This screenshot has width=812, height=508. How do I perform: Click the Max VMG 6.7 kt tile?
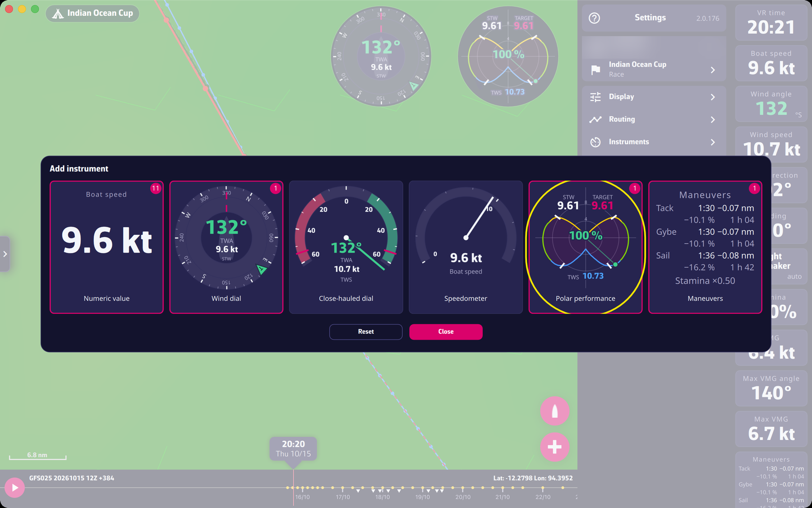pyautogui.click(x=771, y=429)
